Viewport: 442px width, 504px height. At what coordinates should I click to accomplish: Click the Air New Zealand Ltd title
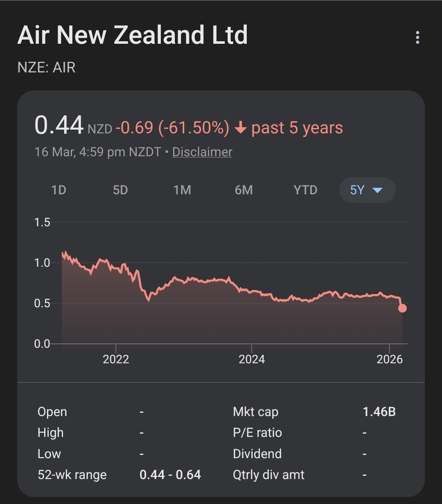tap(133, 35)
